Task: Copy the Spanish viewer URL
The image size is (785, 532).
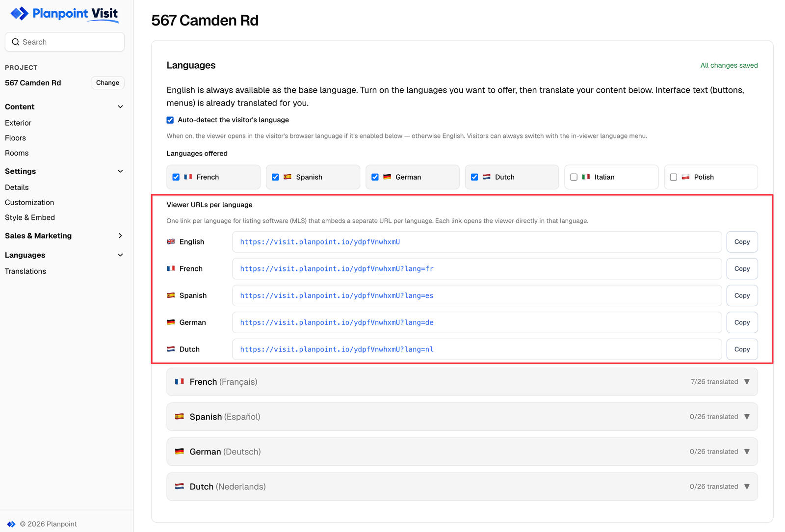Action: (x=742, y=295)
